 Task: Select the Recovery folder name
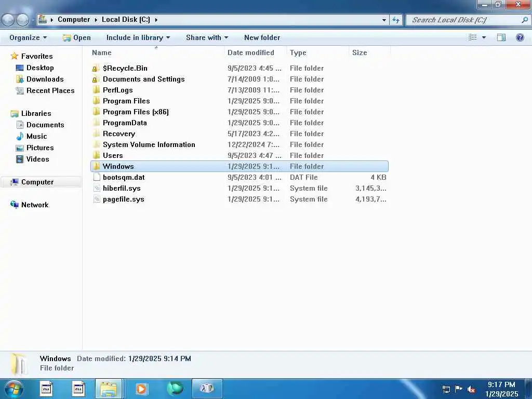pos(119,134)
